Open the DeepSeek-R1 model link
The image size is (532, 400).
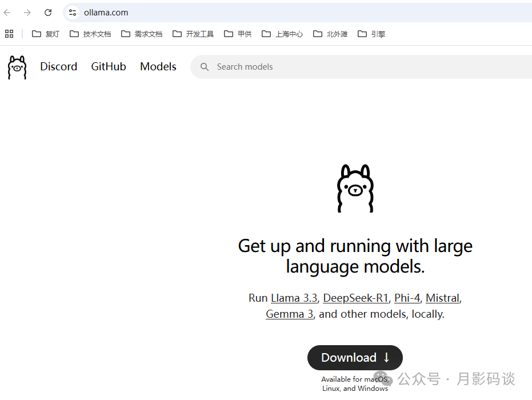(355, 298)
